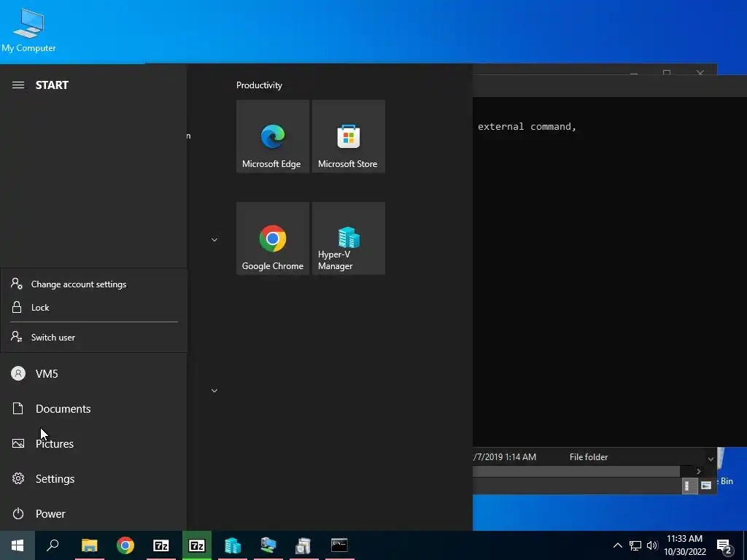The width and height of the screenshot is (747, 560).
Task: Open Microsoft Edge tile
Action: pyautogui.click(x=273, y=136)
